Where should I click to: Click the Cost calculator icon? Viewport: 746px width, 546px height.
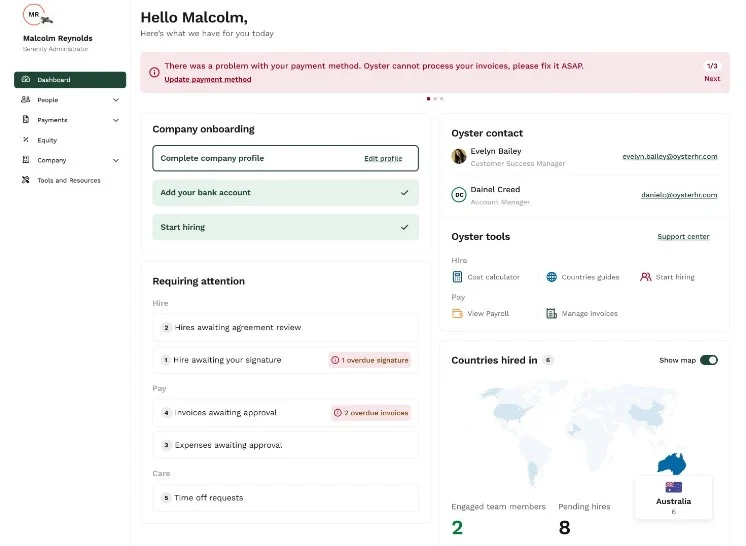457,277
